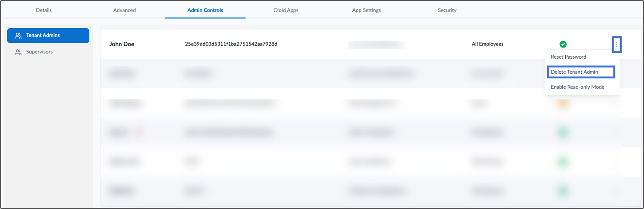Select Tenant Admins in the sidebar
The width and height of the screenshot is (644, 209).
coord(48,36)
